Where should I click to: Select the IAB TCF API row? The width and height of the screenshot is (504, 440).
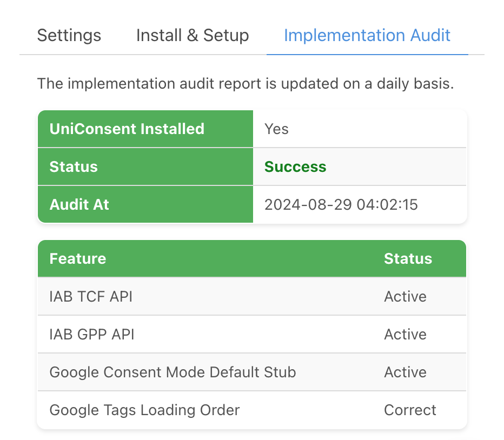[x=90, y=296]
